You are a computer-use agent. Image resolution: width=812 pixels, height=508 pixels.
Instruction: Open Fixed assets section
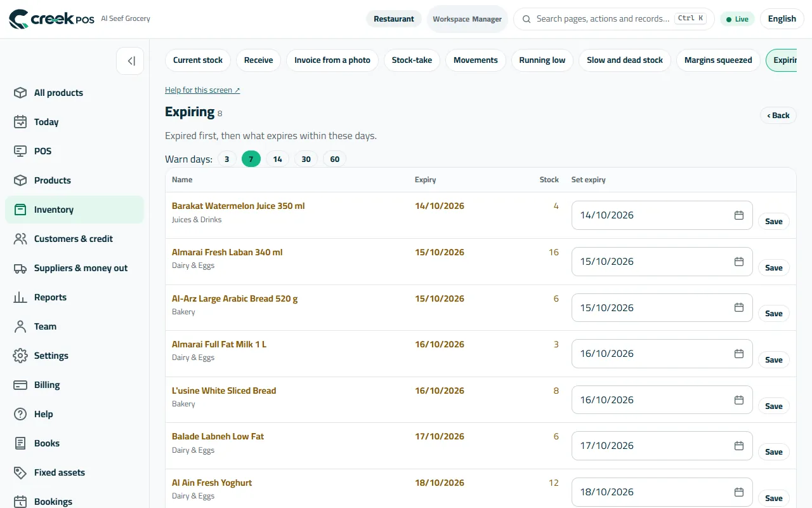[74, 472]
